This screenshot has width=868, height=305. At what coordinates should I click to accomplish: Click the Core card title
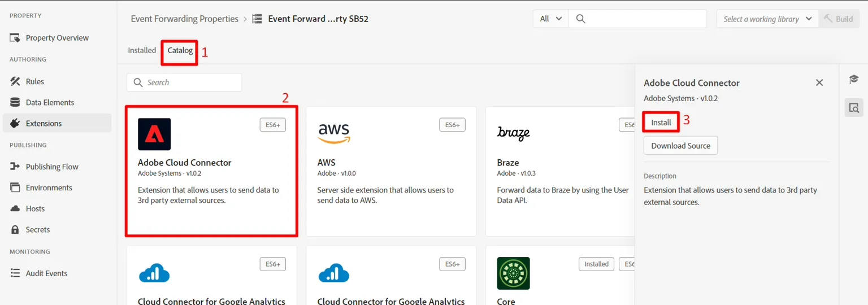click(x=506, y=301)
